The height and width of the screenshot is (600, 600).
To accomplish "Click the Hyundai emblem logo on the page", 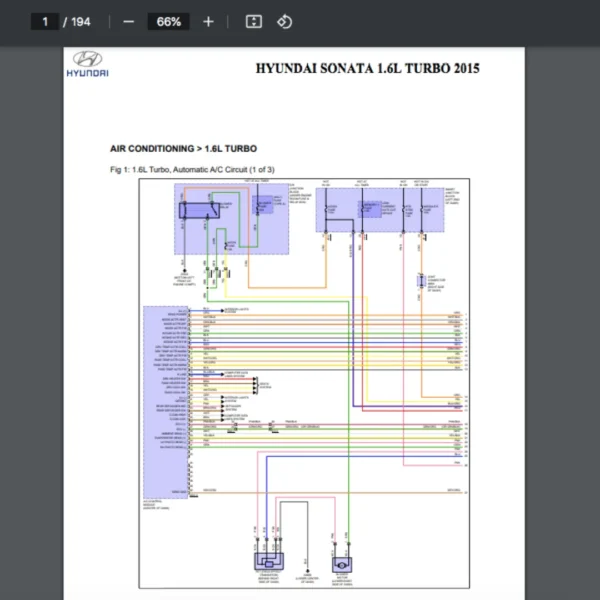I will tap(88, 58).
